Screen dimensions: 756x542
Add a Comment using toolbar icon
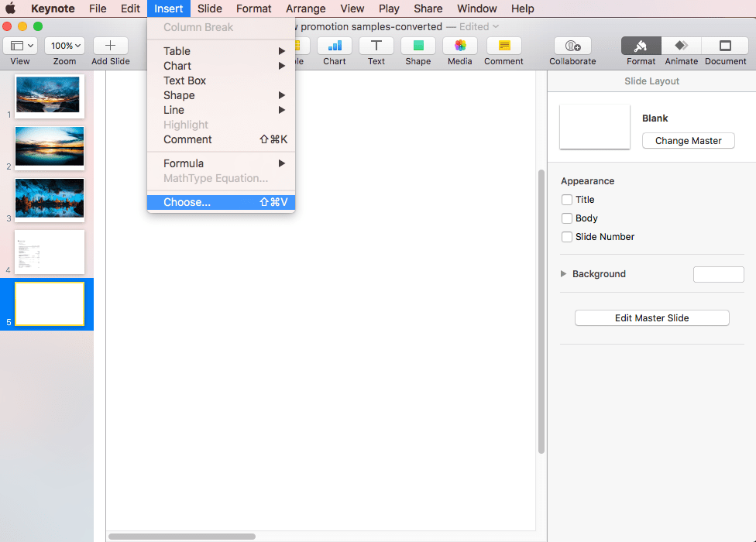coord(504,46)
